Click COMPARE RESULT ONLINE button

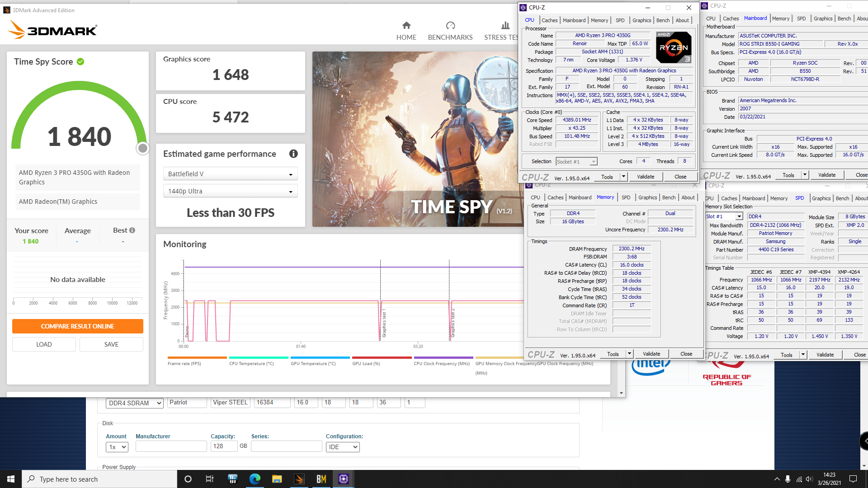pyautogui.click(x=78, y=326)
